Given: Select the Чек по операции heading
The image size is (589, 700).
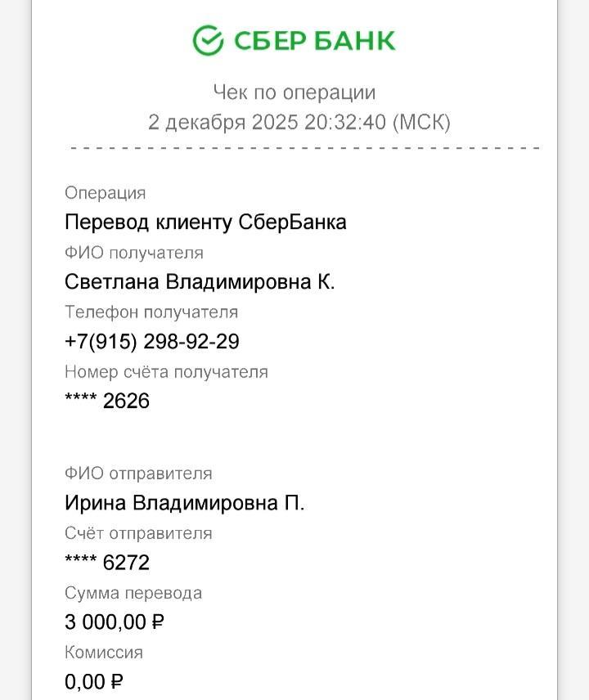Looking at the screenshot, I should point(294,92).
